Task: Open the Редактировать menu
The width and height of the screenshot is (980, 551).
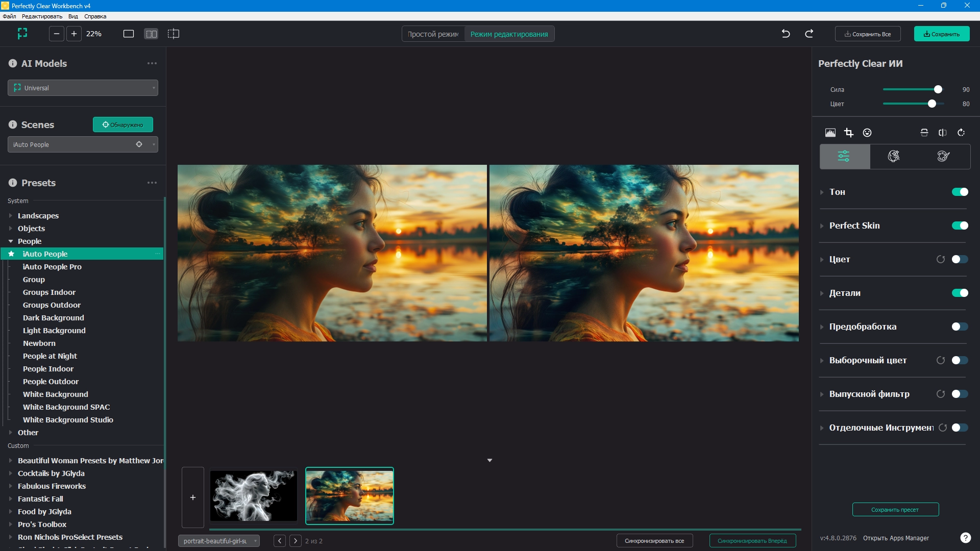Action: 42,16
